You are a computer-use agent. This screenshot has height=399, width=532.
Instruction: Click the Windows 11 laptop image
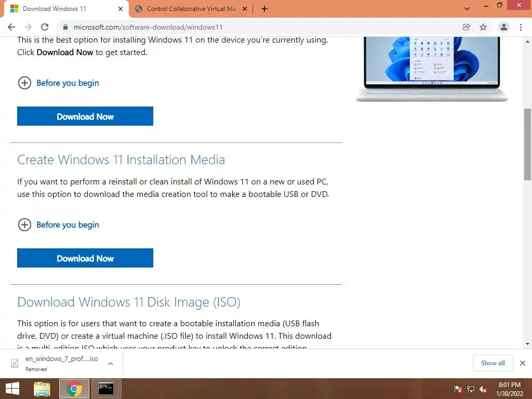point(432,69)
